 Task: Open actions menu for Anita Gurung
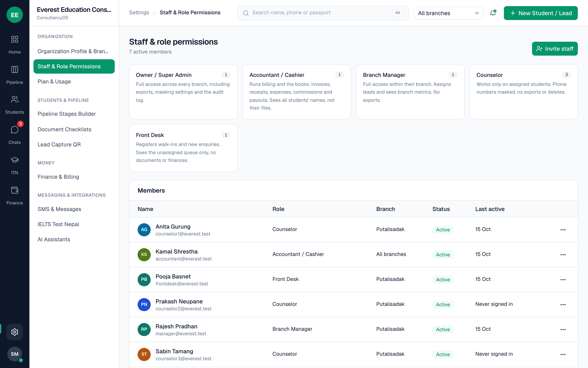point(563,230)
